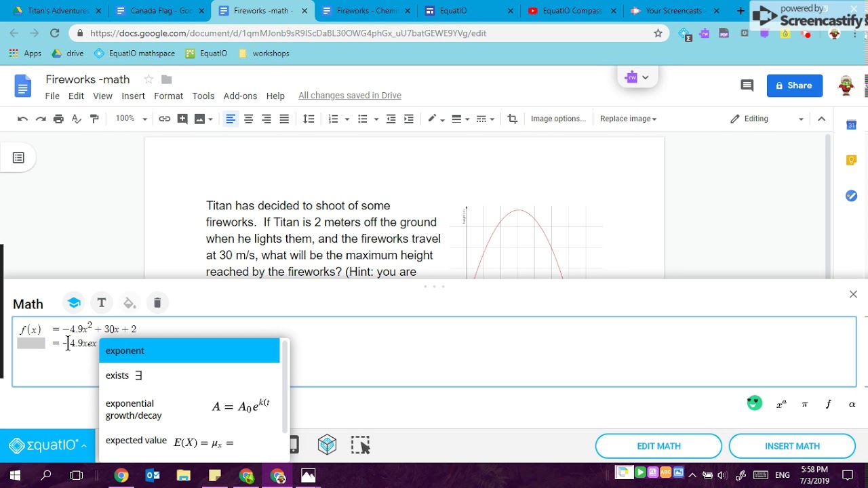
Task: Select the exponent autocomplete suggestion
Action: coord(189,350)
